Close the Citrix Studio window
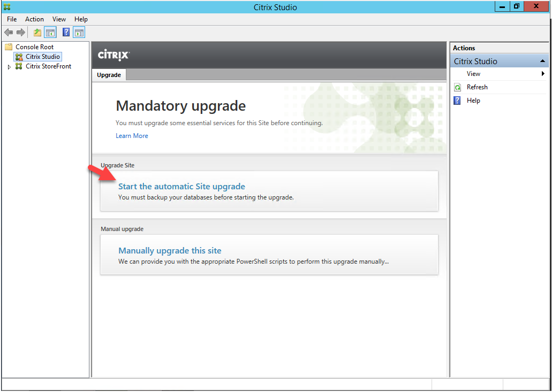The width and height of the screenshot is (552, 392). pos(536,6)
